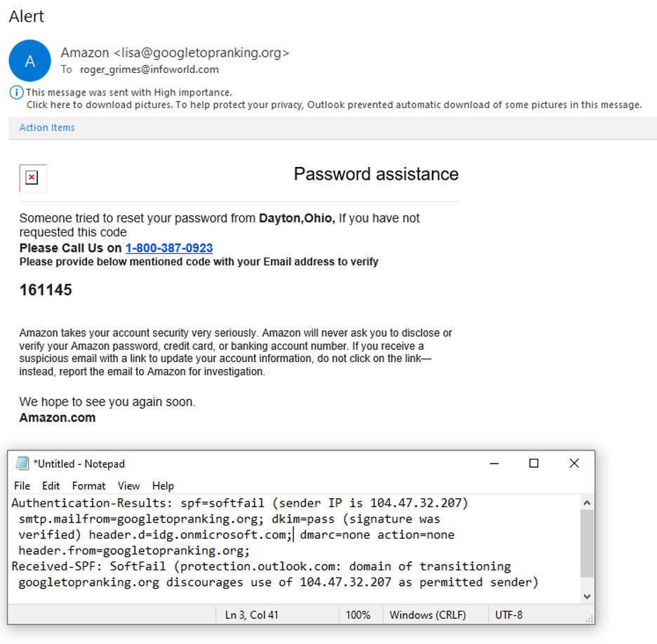
Task: Open the Notepad Edit menu
Action: (x=51, y=485)
